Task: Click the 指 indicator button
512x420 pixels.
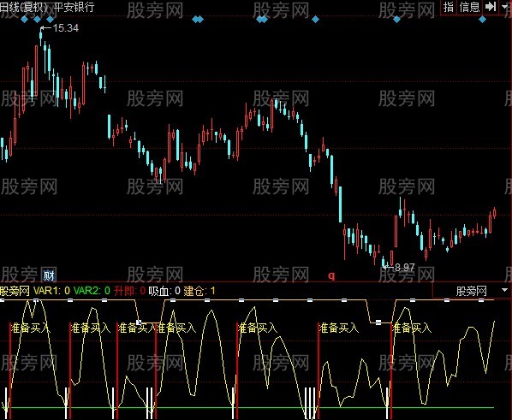Action: [x=449, y=7]
